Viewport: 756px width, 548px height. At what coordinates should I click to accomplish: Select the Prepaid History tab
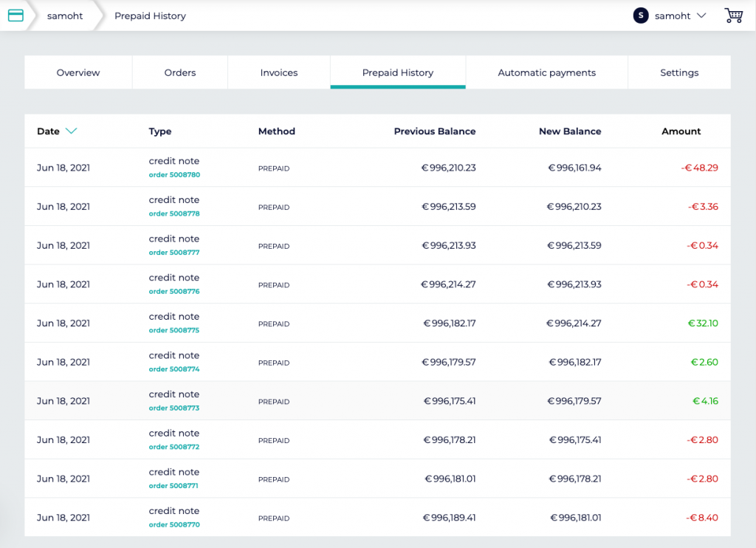(398, 72)
